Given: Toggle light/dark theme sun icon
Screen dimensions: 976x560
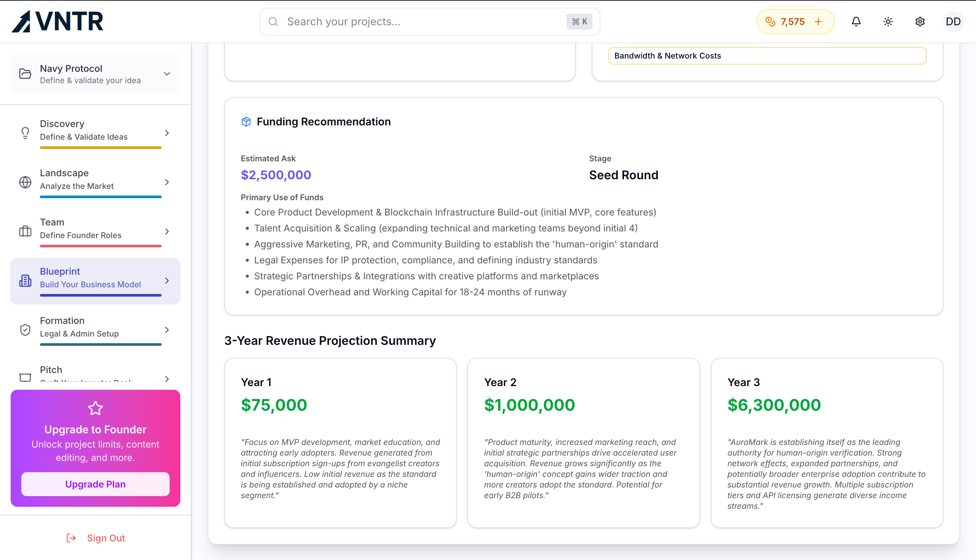Looking at the screenshot, I should click(x=888, y=22).
